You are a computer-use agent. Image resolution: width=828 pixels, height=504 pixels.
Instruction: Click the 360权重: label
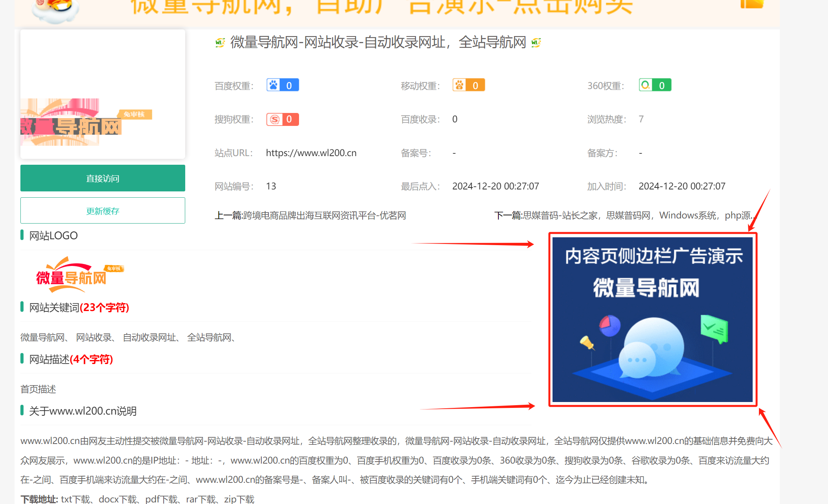pos(606,86)
